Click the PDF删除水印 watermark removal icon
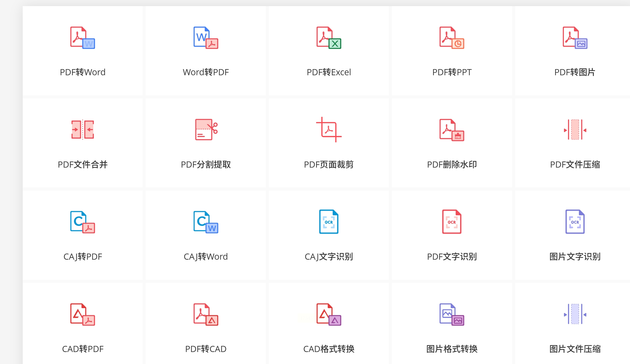The height and width of the screenshot is (364, 630). point(452,130)
